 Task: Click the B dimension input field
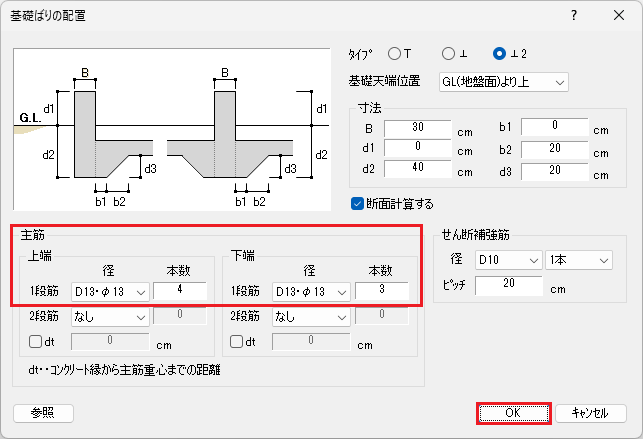coord(418,129)
